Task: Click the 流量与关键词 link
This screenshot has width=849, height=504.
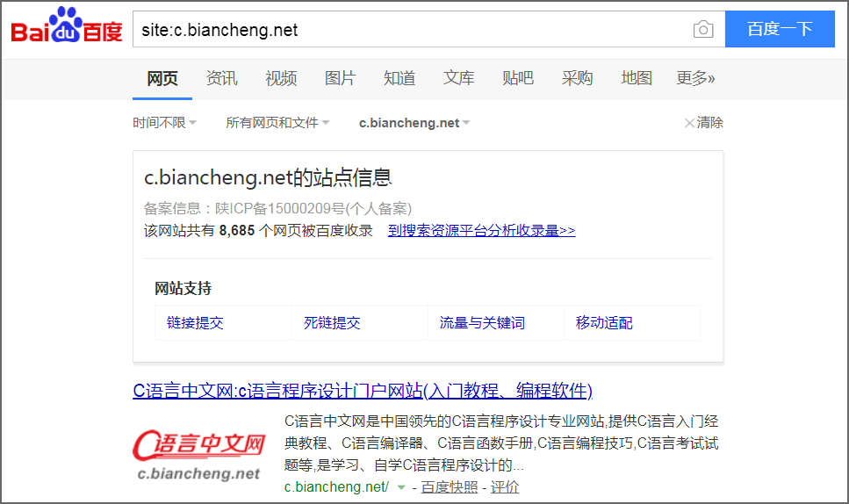Action: click(482, 323)
